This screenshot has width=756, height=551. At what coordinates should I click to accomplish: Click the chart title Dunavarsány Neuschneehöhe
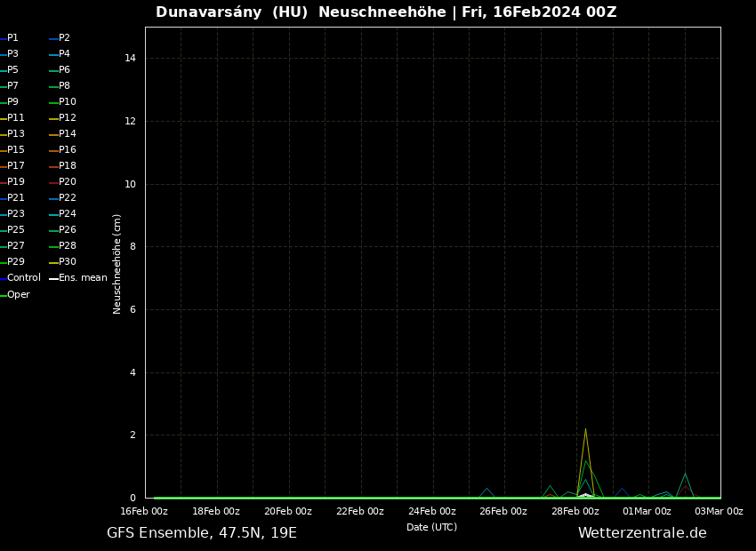(x=386, y=12)
